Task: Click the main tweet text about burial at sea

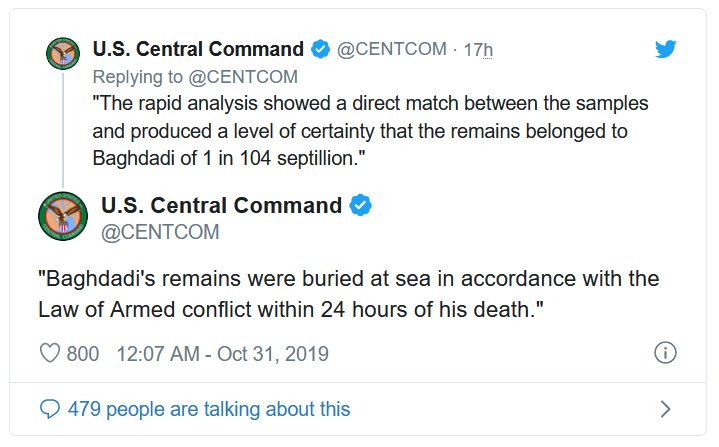Action: (348, 294)
